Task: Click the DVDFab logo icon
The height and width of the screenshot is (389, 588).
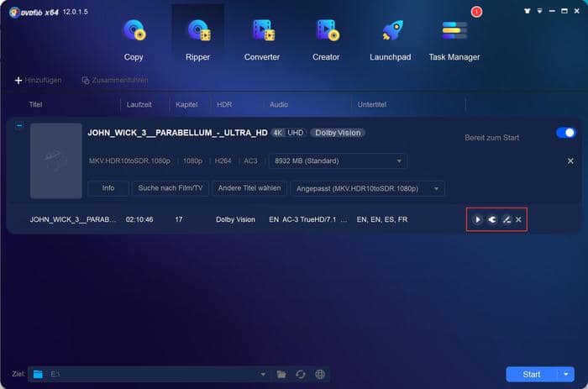Action: (x=14, y=13)
